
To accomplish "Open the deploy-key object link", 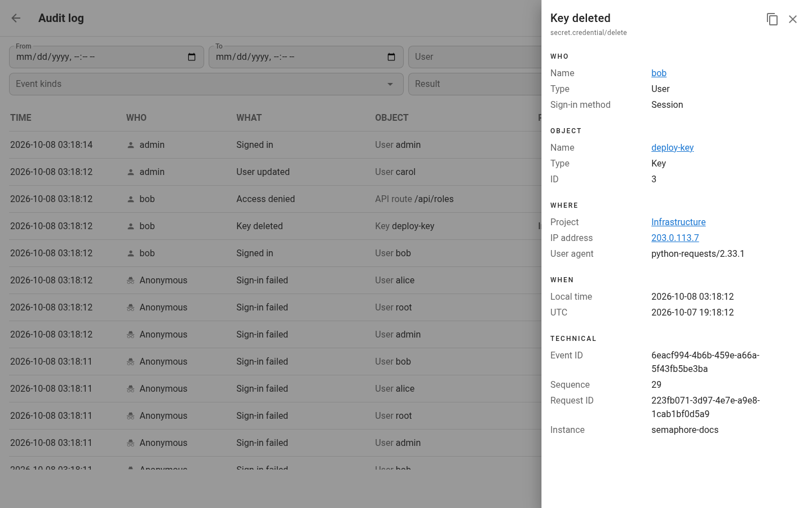I will (672, 147).
